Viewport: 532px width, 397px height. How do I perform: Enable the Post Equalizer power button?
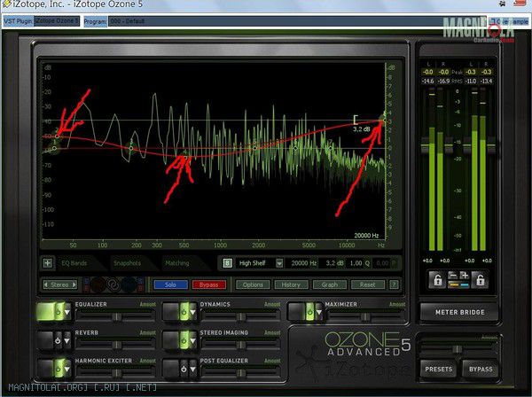184,368
